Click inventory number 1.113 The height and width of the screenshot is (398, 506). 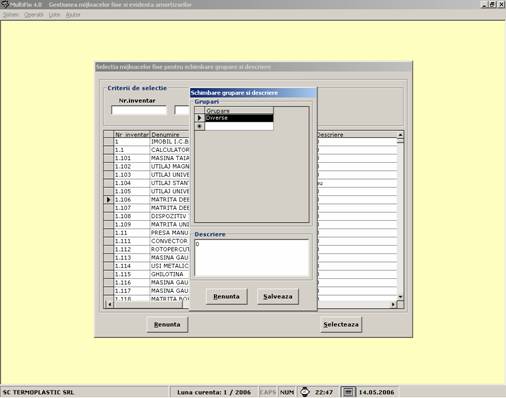(x=132, y=258)
